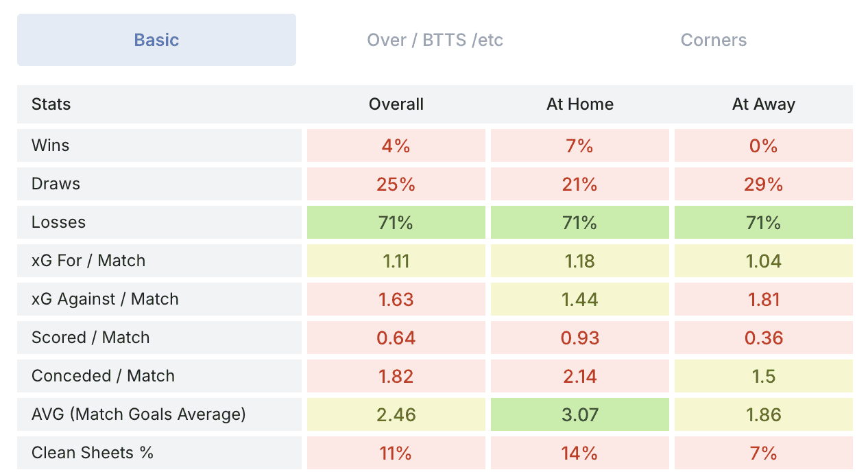Click the Overall Draws 25% cell

tap(396, 184)
